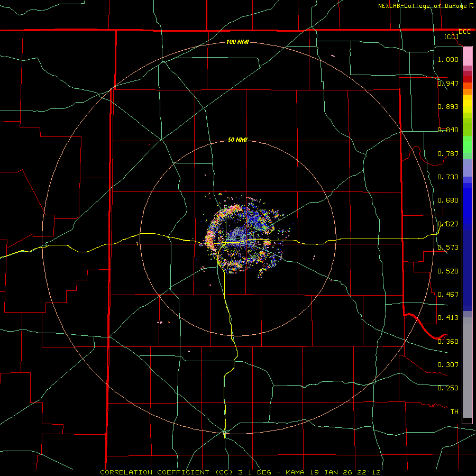Click the [CC] legend unit label
Image resolution: width=476 pixels, height=476 pixels.
coord(452,36)
